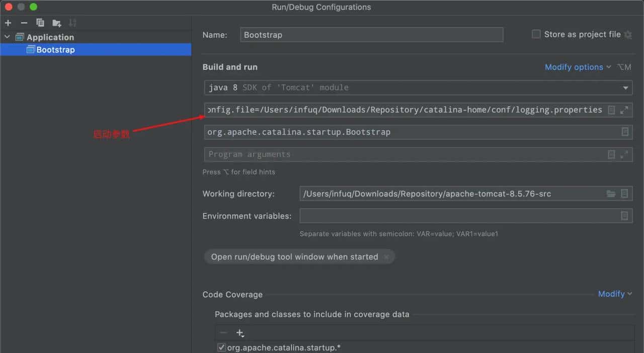The image size is (644, 353).
Task: Click the Add New Configuration plus icon
Action: [x=8, y=23]
